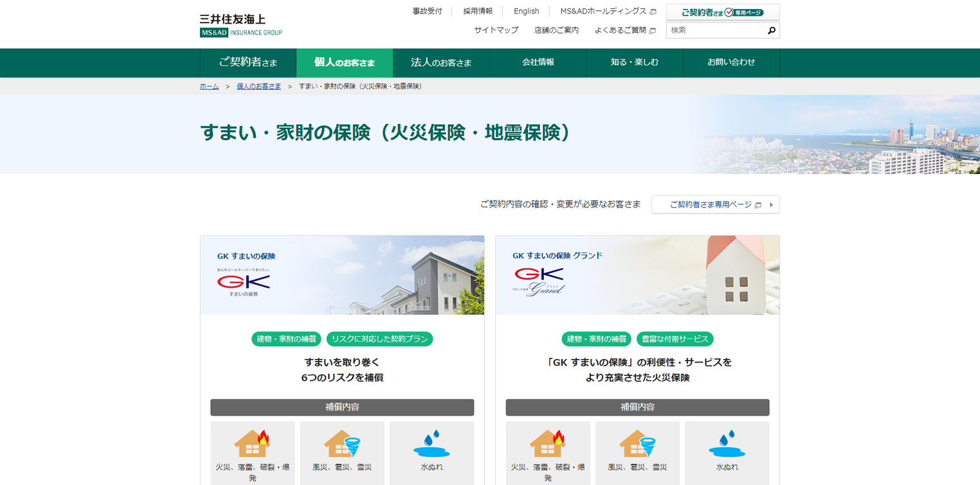Open お問い合わせ navigation item
Viewport: 980px width, 485px height.
tap(731, 62)
